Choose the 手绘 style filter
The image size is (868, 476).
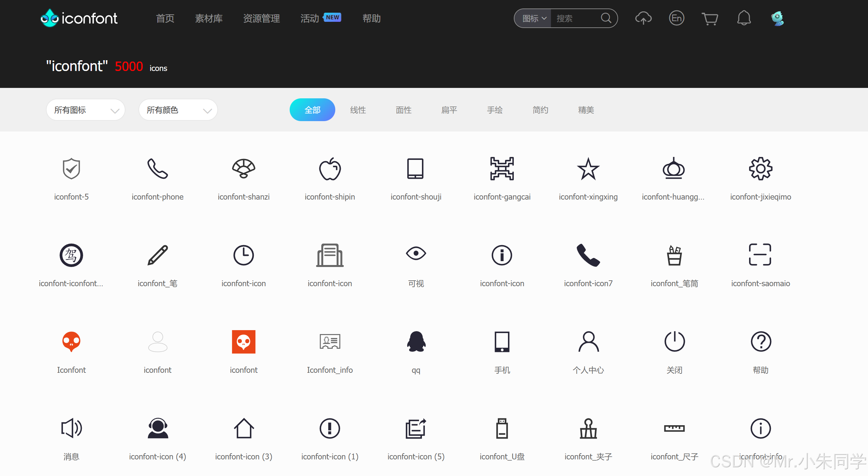pyautogui.click(x=494, y=110)
